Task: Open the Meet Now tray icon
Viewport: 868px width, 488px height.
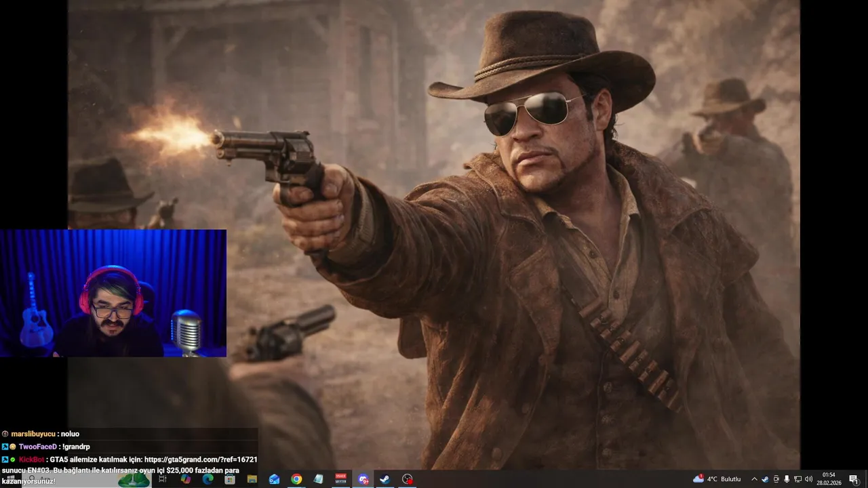Action: (x=776, y=479)
